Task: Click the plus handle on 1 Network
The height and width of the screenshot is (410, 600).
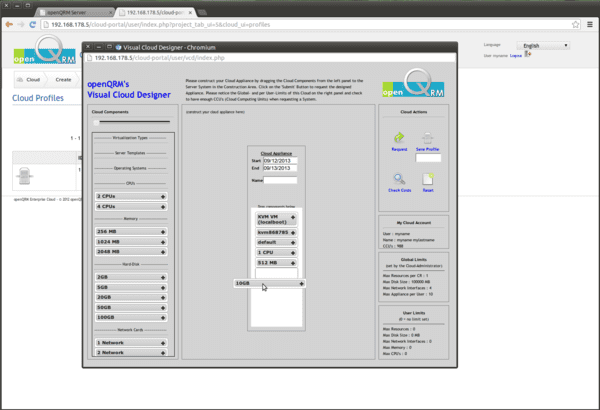Action: click(163, 343)
